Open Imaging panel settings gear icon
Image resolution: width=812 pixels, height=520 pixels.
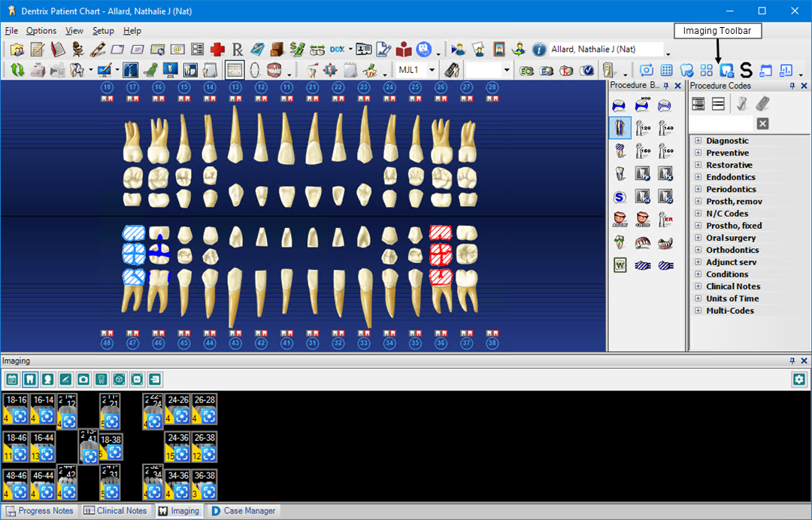(798, 379)
